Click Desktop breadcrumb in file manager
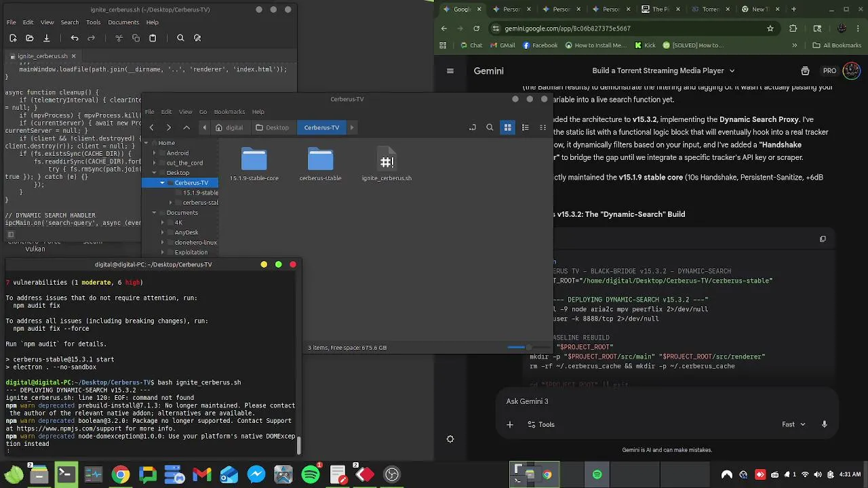Screen dimensions: 868x488 pos(273,127)
